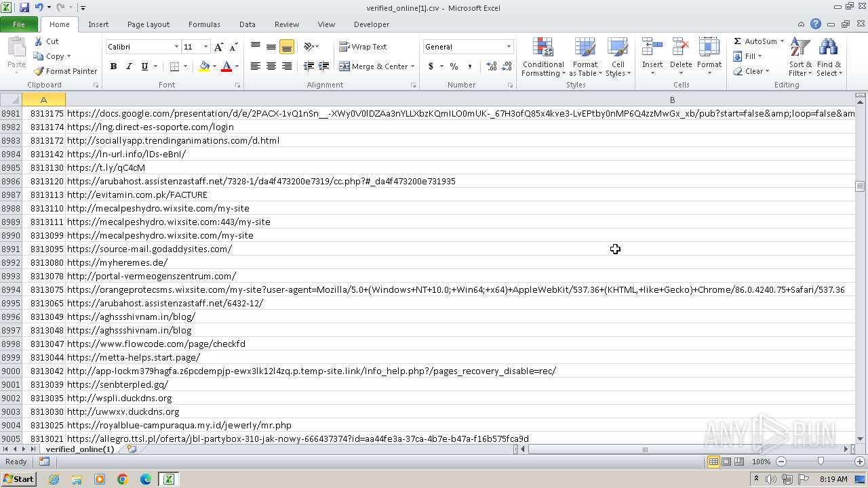Switch to the Developer tab
868x488 pixels.
pyautogui.click(x=372, y=24)
